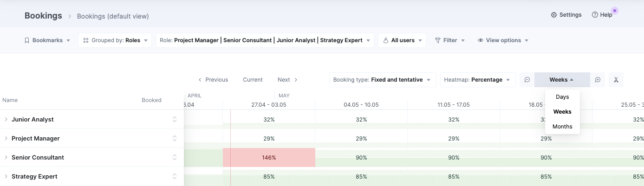The width and height of the screenshot is (644, 186).
Task: Open the Grouped by Roles dropdown
Action: coord(115,40)
